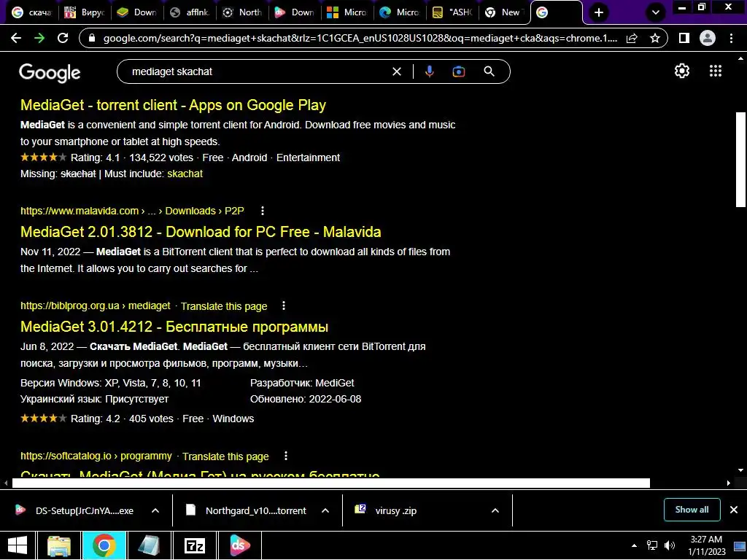Click the magnifier search button
Viewport: 747px width, 560px height.
489,71
